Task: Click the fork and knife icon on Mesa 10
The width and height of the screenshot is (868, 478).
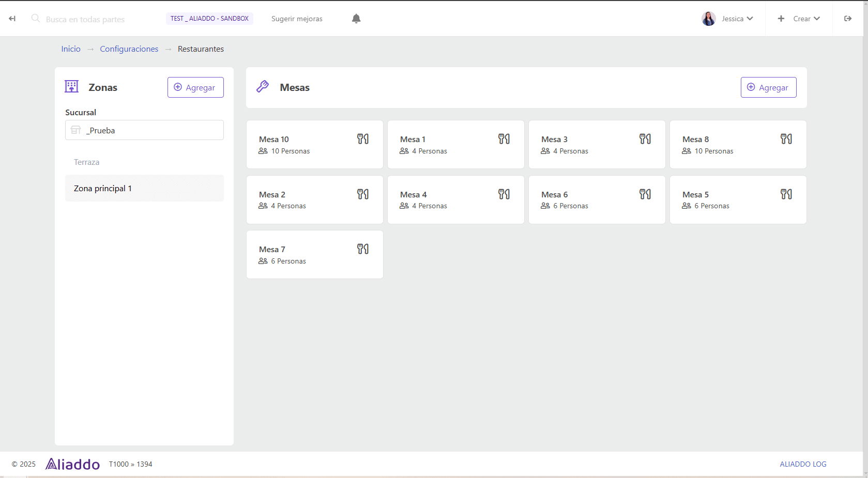Action: [362, 139]
